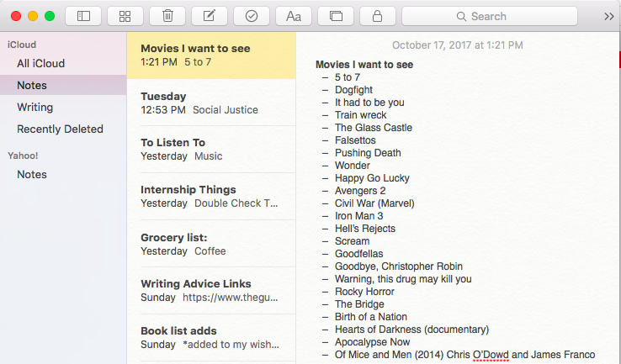
Task: Add a checklist with the checkmark icon
Action: coord(252,16)
